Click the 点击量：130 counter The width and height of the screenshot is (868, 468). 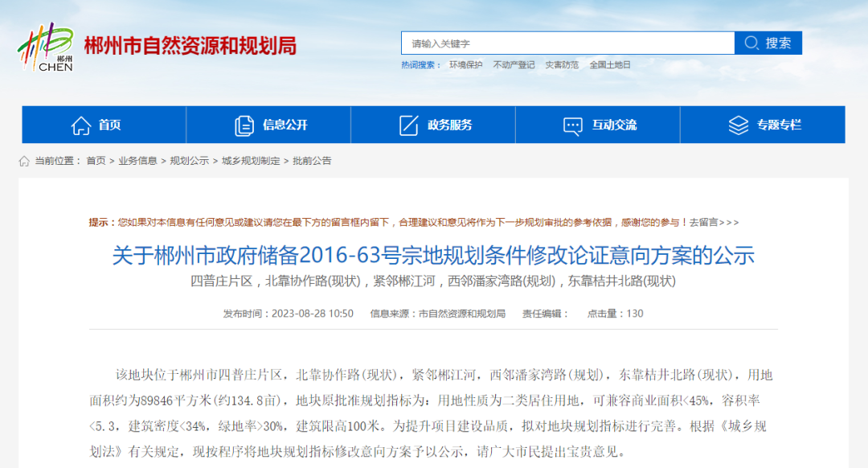click(x=615, y=314)
